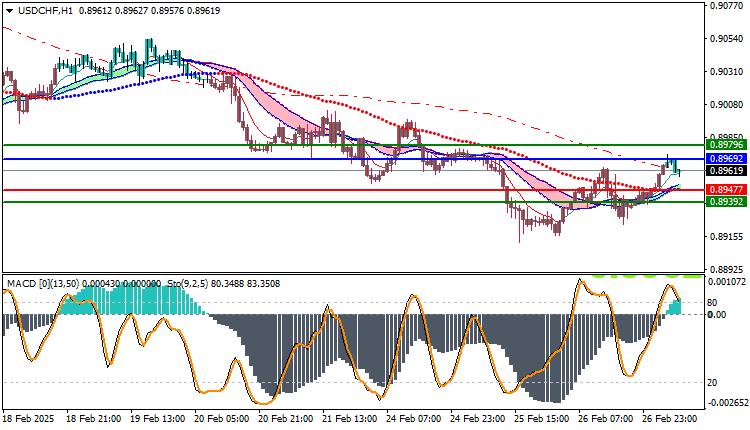Select the red 0.89477 price level label
The width and height of the screenshot is (750, 430).
[x=727, y=190]
